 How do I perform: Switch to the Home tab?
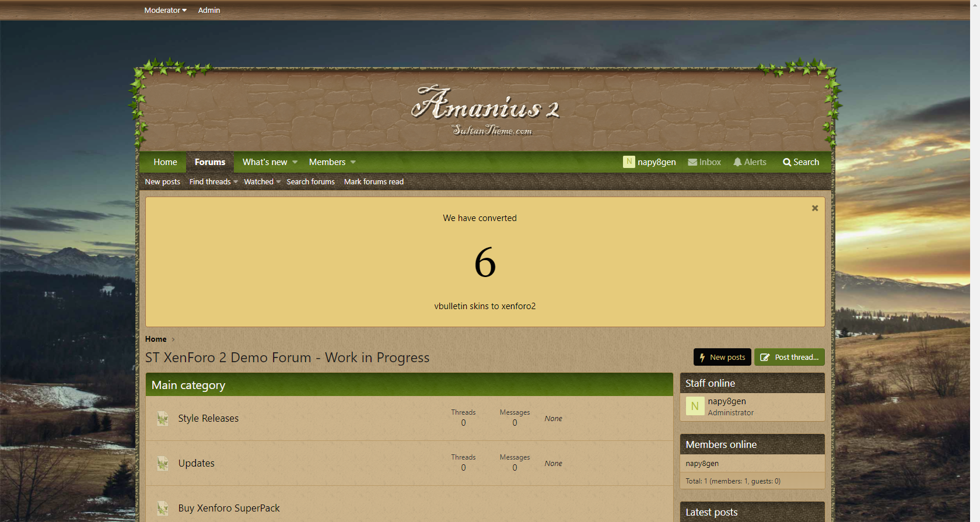[x=165, y=162]
